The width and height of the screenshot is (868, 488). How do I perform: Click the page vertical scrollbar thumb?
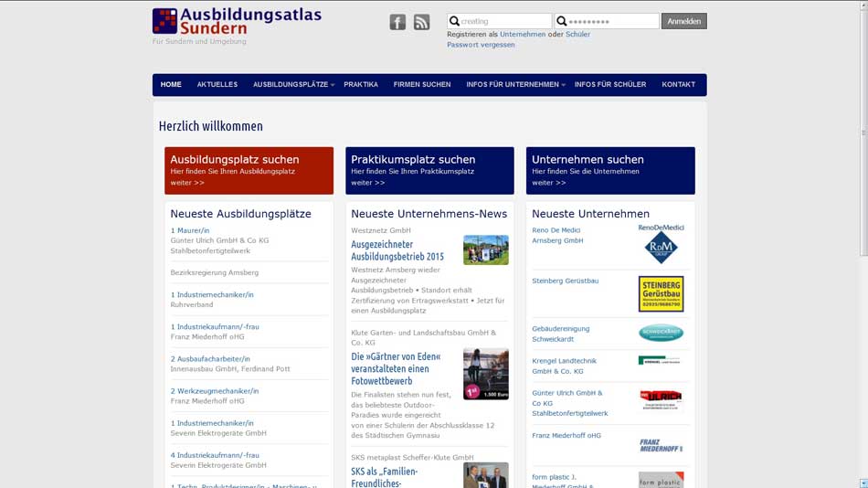pos(863,133)
